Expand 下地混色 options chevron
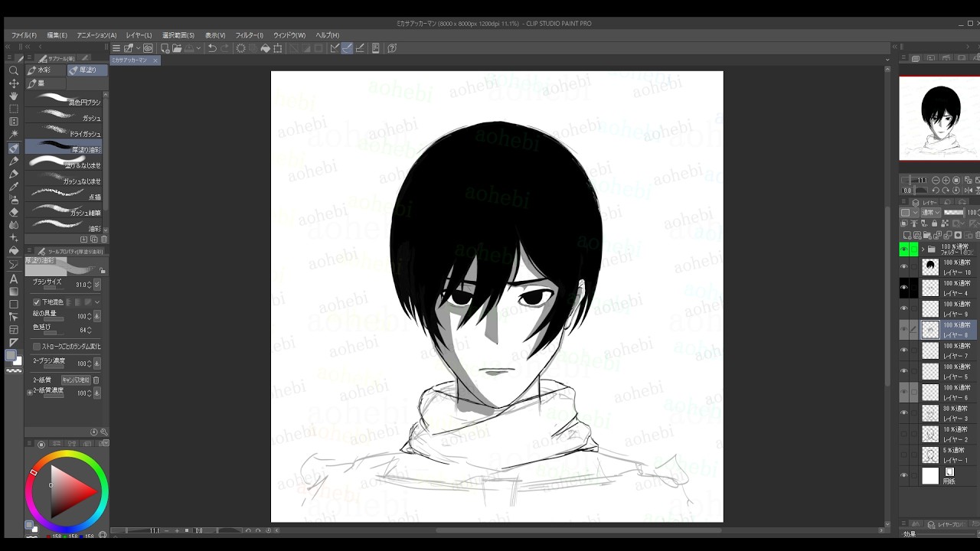 (x=97, y=302)
